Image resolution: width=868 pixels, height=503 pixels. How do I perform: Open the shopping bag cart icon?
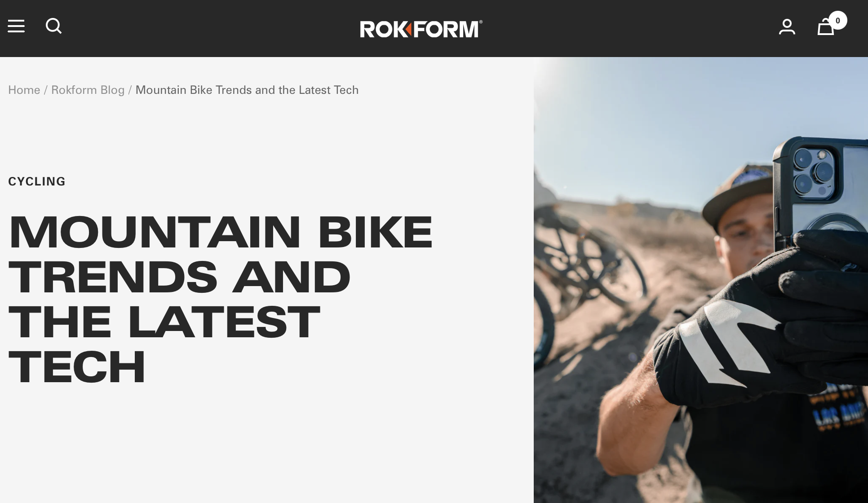(x=825, y=26)
